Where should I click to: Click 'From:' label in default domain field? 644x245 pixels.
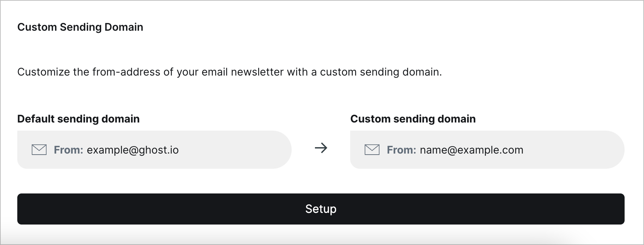tap(68, 150)
